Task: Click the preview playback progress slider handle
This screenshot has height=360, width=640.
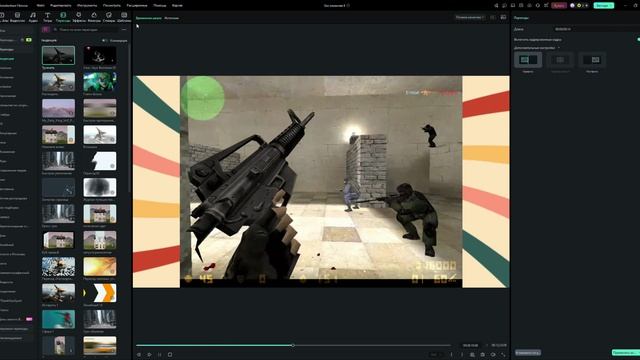Action: (293, 345)
